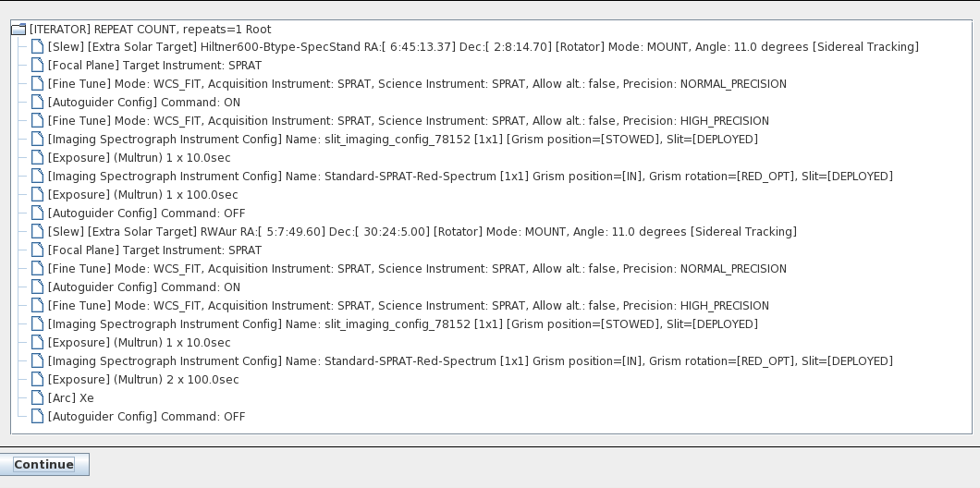The image size is (980, 488).
Task: Select the first Autoguider Config Command OFF row
Action: point(146,213)
